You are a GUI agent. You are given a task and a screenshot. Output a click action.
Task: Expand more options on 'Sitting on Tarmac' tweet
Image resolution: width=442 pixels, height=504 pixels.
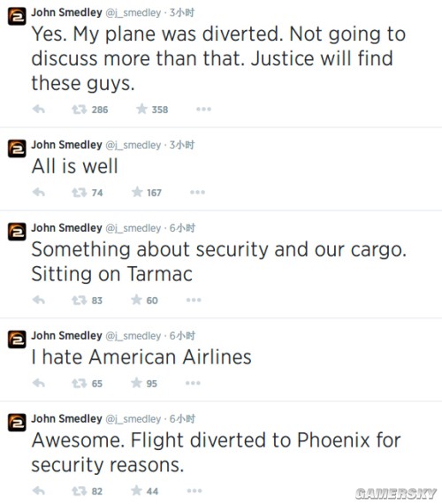click(194, 300)
